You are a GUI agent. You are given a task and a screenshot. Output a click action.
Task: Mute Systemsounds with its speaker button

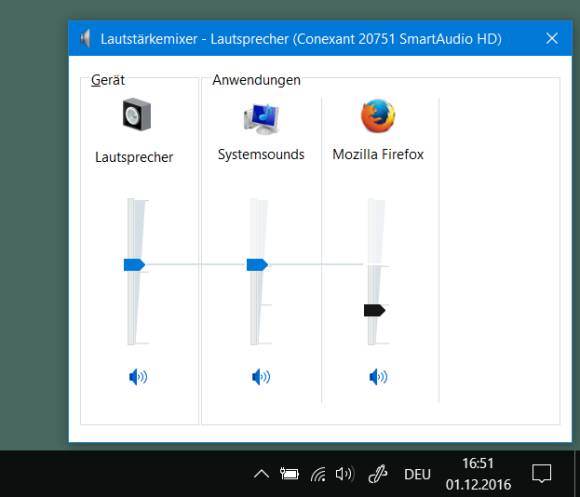pos(261,377)
